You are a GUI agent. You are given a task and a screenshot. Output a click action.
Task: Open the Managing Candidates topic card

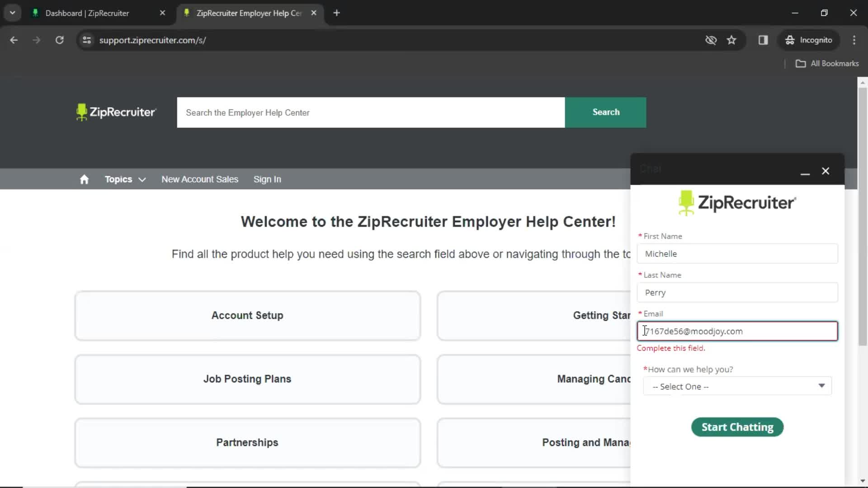point(534,379)
